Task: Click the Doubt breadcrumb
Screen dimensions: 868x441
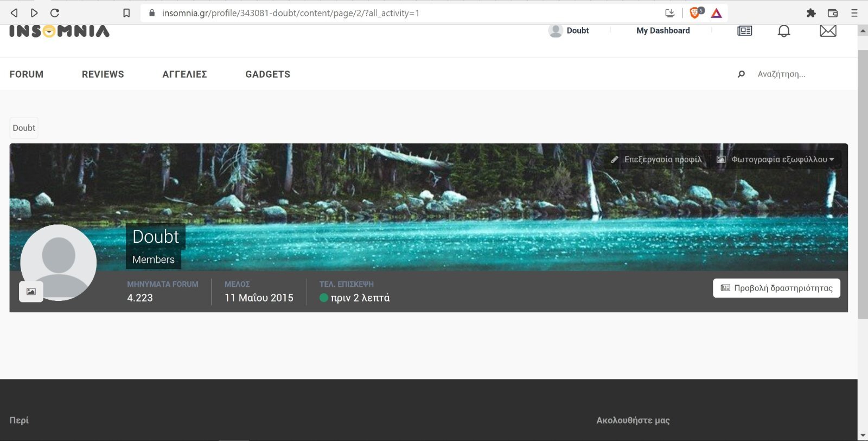Action: tap(24, 128)
